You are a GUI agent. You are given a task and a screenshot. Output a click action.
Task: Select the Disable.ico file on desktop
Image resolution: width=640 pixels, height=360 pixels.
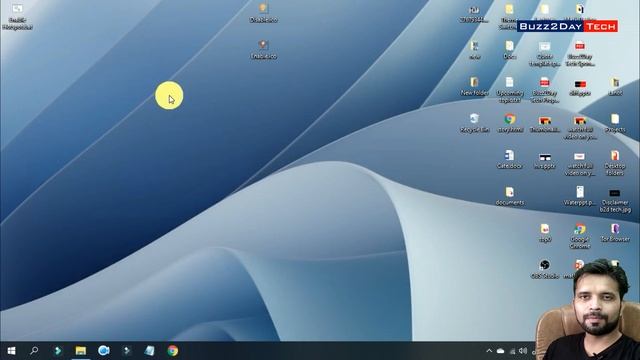pos(263,13)
